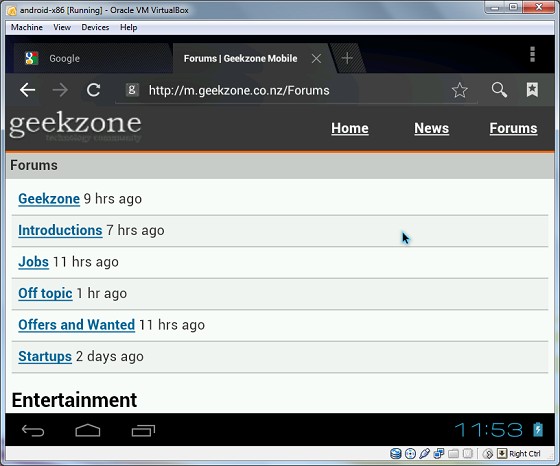
Task: Click the battery icon in system bar
Action: [x=538, y=429]
